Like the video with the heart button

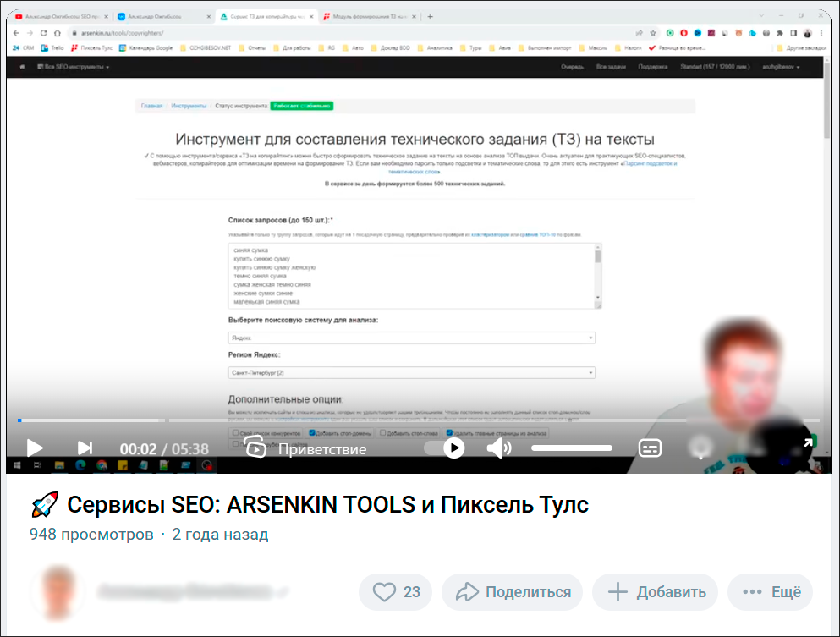tap(395, 592)
